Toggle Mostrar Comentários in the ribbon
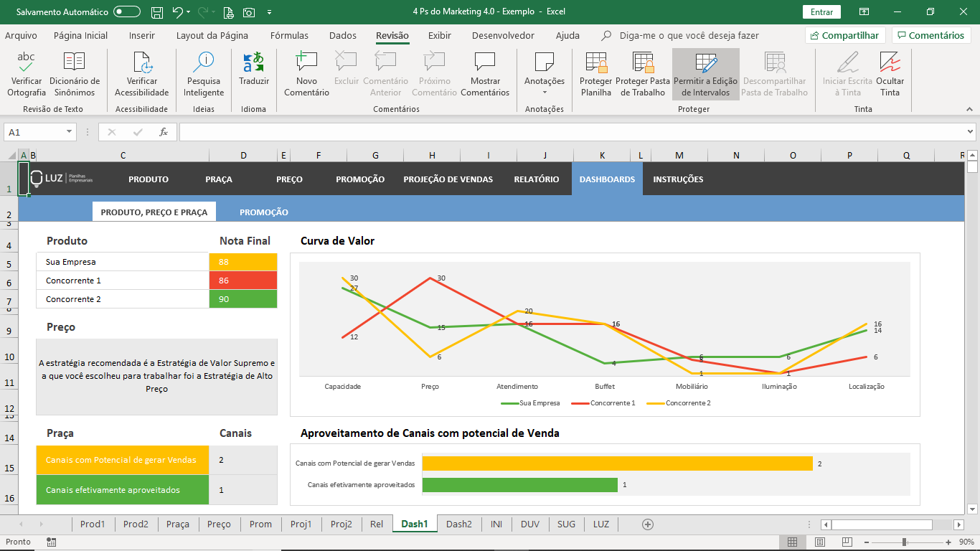 pos(485,74)
